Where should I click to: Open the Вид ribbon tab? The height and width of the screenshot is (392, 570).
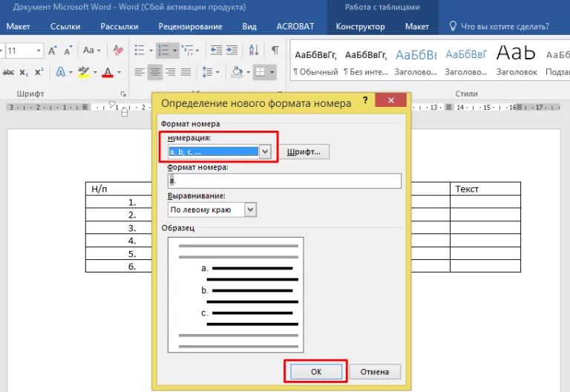point(249,27)
